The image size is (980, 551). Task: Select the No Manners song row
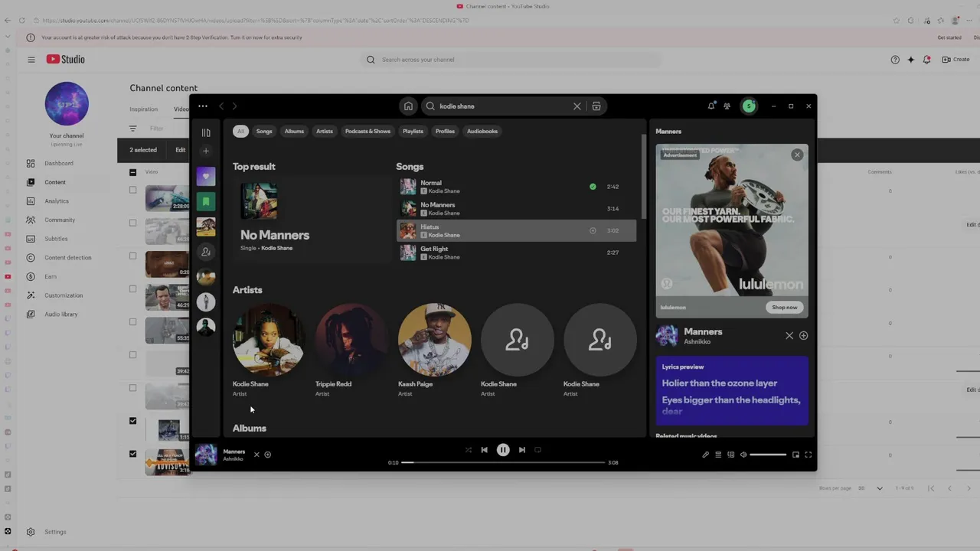[x=516, y=208]
